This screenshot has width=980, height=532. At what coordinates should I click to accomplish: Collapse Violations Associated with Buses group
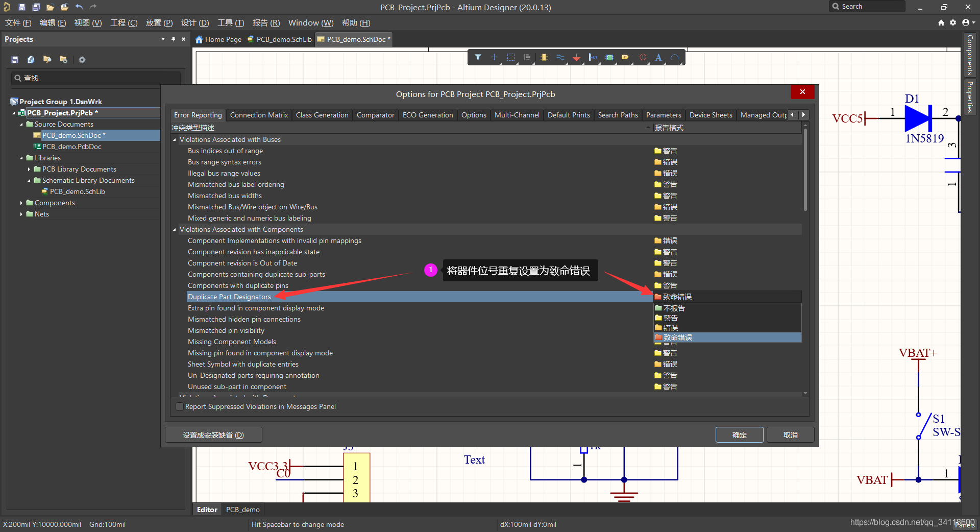(175, 139)
